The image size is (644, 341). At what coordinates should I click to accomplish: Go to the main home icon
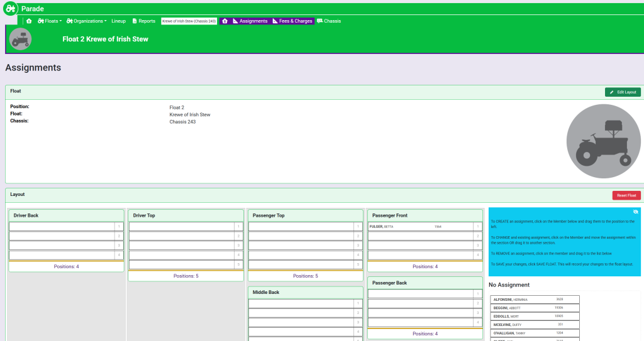[29, 21]
